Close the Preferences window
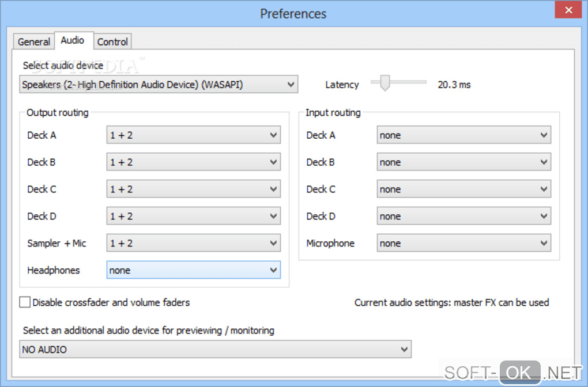This screenshot has width=588, height=387. 568,10
